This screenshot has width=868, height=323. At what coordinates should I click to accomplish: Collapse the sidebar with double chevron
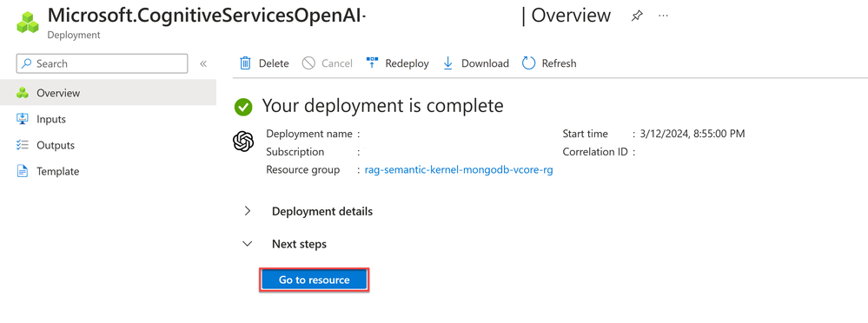(203, 63)
